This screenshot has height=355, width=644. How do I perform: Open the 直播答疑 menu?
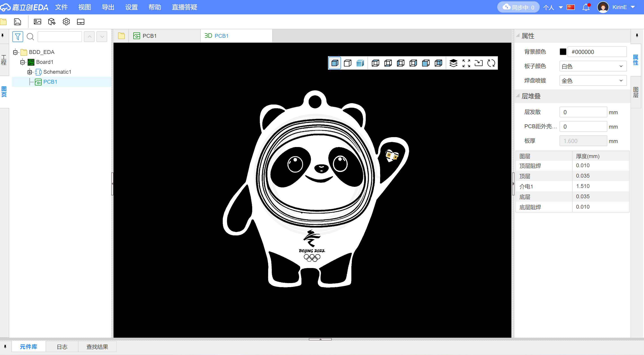pos(185,7)
